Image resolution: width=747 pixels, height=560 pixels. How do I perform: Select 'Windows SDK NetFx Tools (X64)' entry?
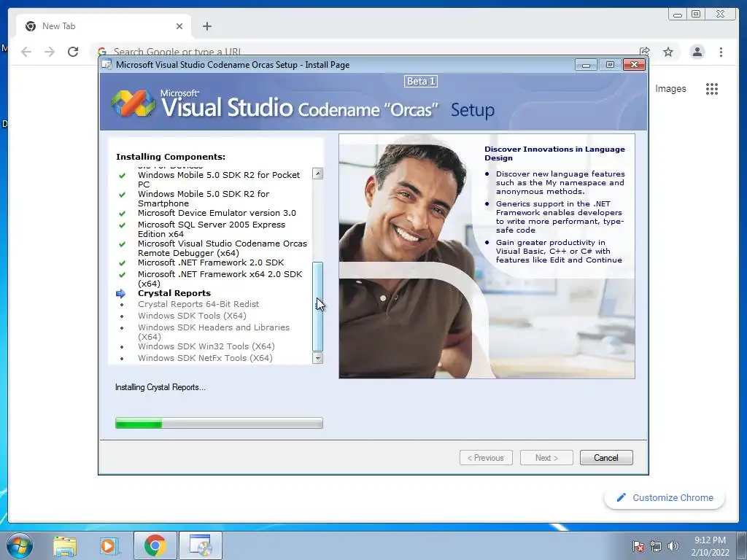205,358
